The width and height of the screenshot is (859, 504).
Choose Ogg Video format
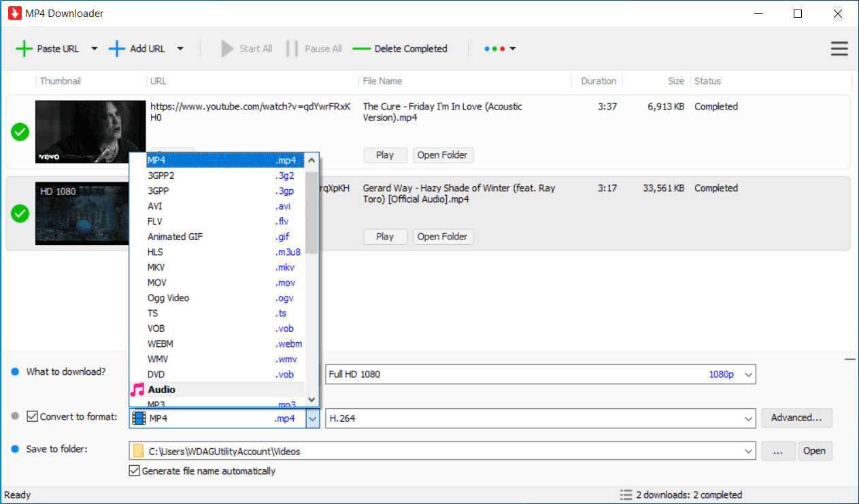(x=218, y=298)
